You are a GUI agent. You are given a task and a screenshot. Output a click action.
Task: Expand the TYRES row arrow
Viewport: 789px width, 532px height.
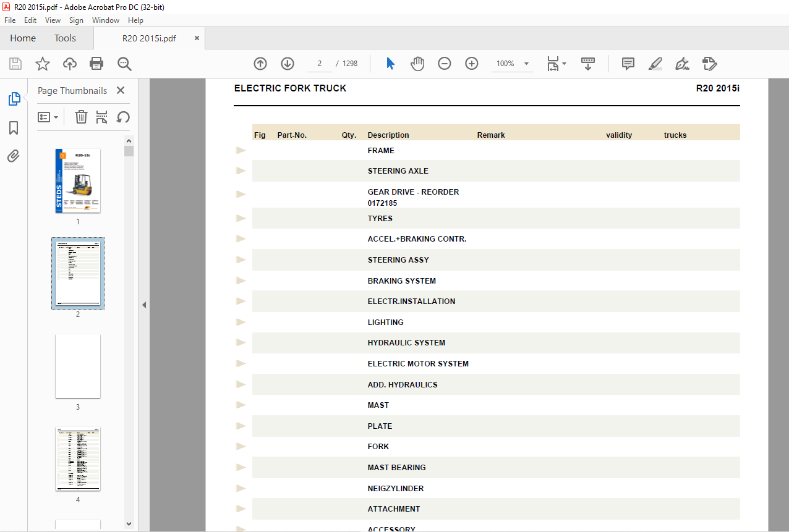[x=241, y=218]
